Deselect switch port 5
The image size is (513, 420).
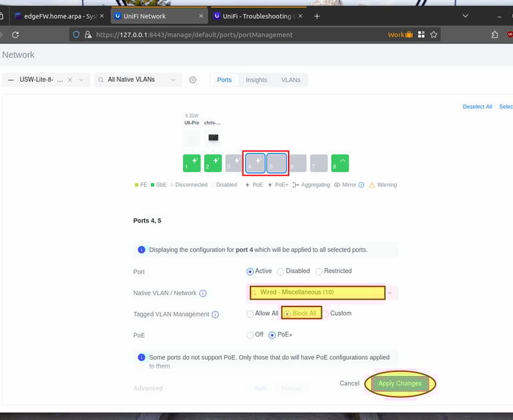277,163
